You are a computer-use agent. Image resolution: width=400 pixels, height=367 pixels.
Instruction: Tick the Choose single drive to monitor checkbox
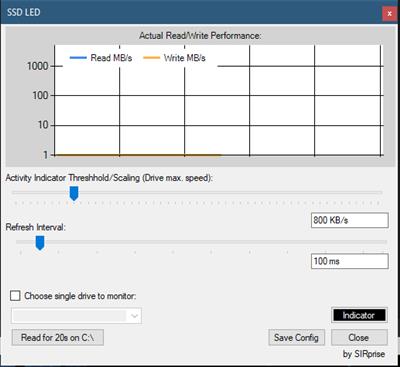click(15, 296)
